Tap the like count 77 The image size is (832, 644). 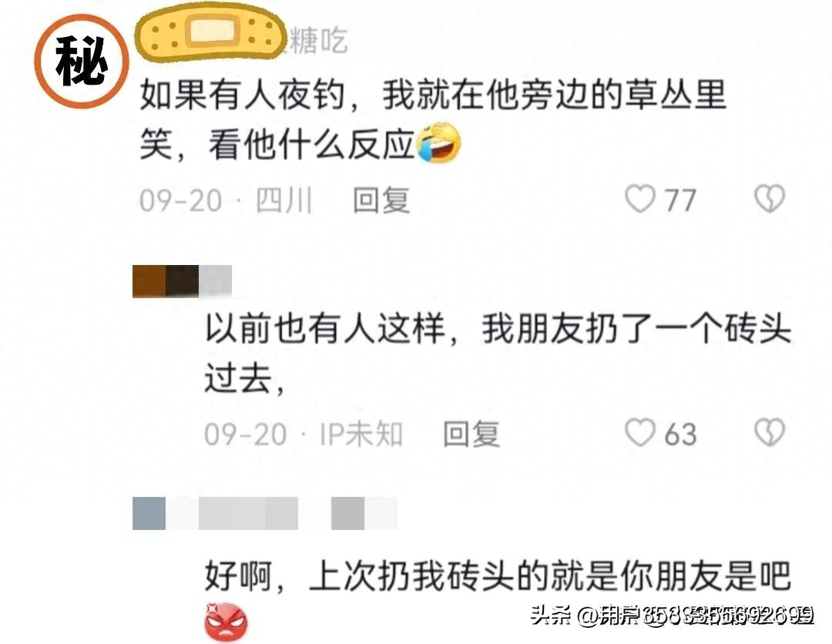coord(680,200)
